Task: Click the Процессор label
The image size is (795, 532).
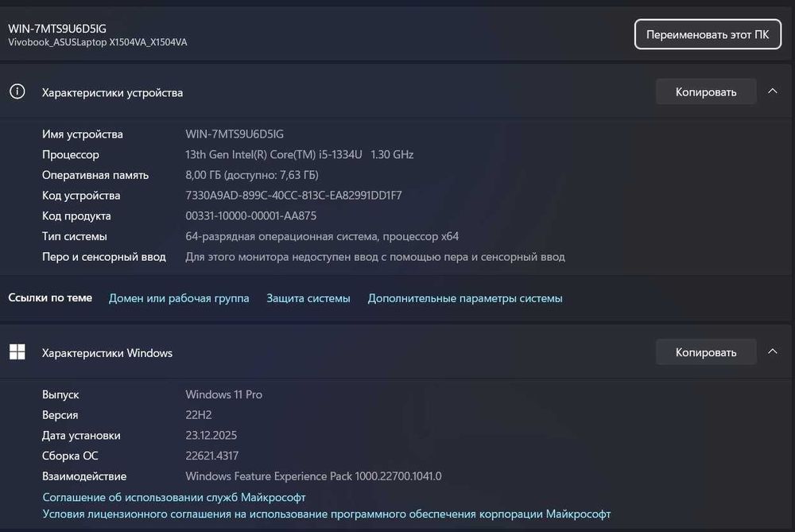Action: [x=71, y=155]
